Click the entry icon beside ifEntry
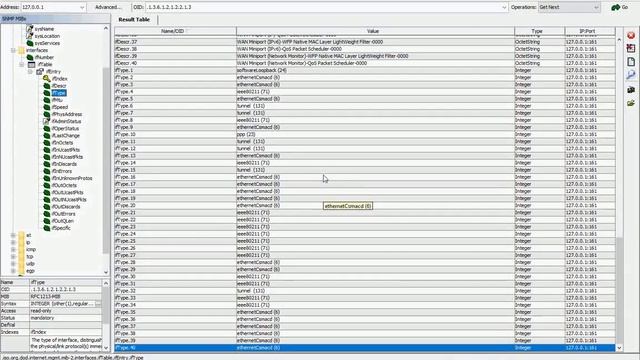This screenshot has width=640, height=360. pos(40,71)
